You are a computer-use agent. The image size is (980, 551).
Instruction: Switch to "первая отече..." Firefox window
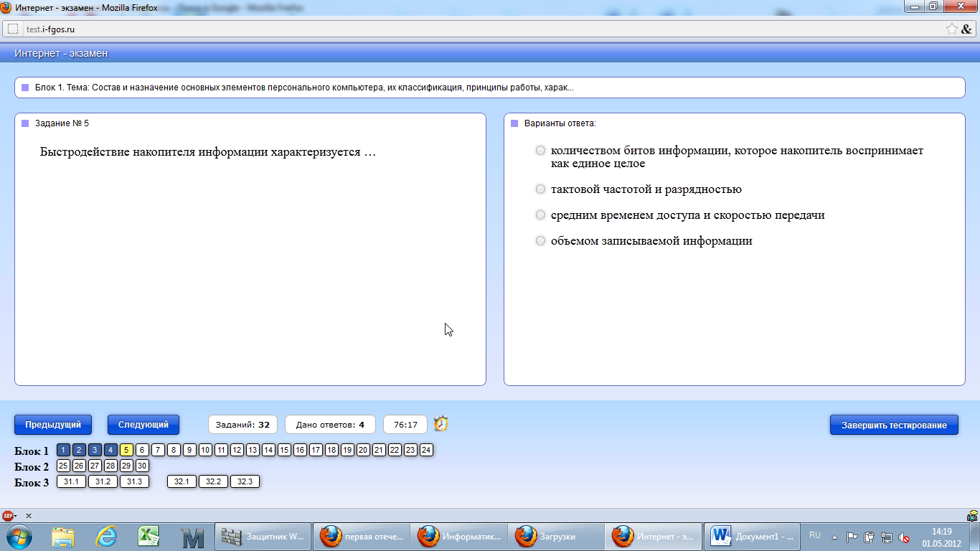point(362,537)
